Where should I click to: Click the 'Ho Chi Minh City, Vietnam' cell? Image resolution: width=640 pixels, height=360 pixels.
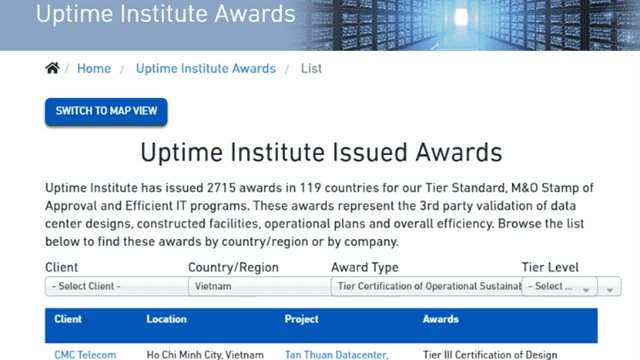205,355
